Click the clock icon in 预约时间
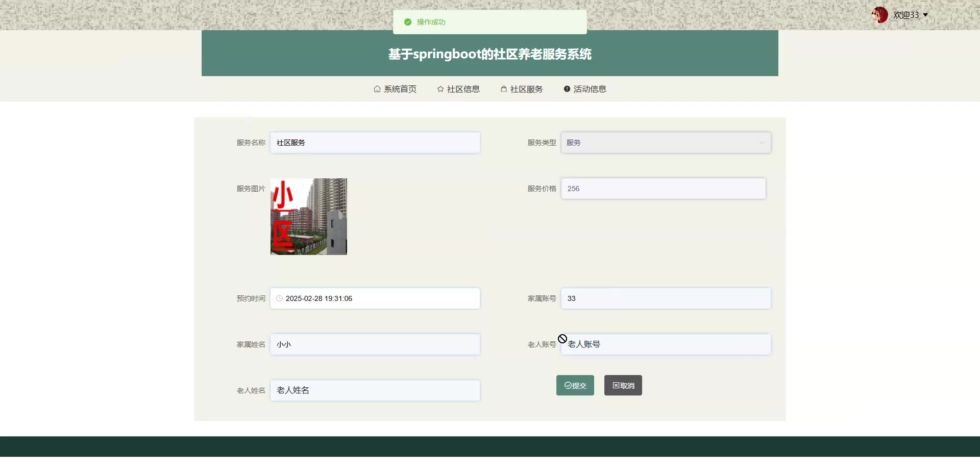 [280, 298]
